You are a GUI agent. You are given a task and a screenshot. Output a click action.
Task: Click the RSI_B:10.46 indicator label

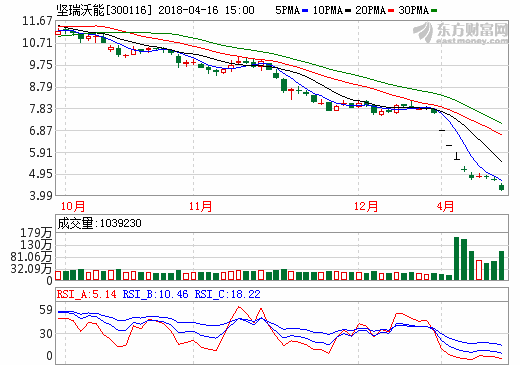point(155,294)
